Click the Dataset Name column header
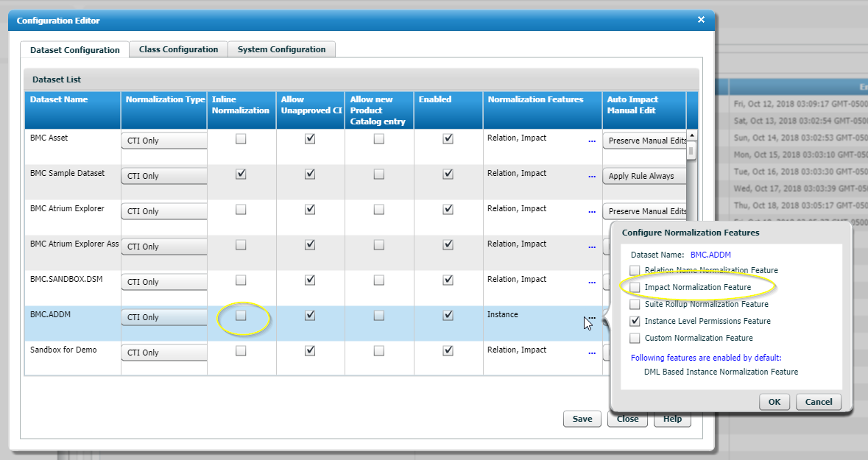 [x=73, y=110]
